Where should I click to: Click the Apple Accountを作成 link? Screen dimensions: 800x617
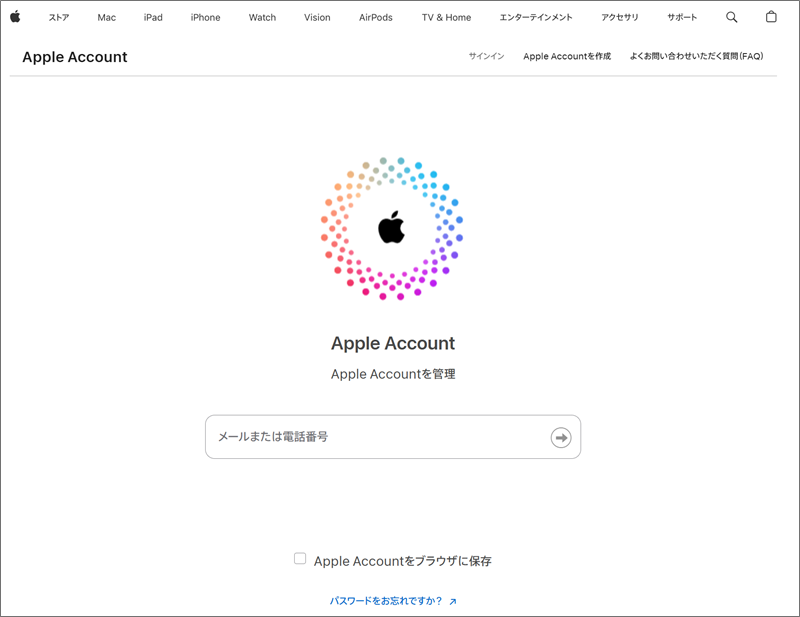point(567,56)
